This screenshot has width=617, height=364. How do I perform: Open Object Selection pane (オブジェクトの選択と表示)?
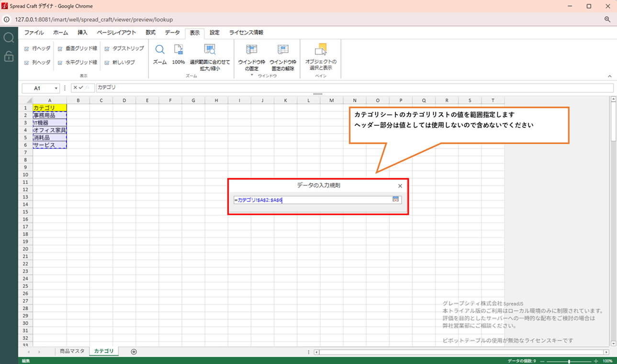[321, 50]
